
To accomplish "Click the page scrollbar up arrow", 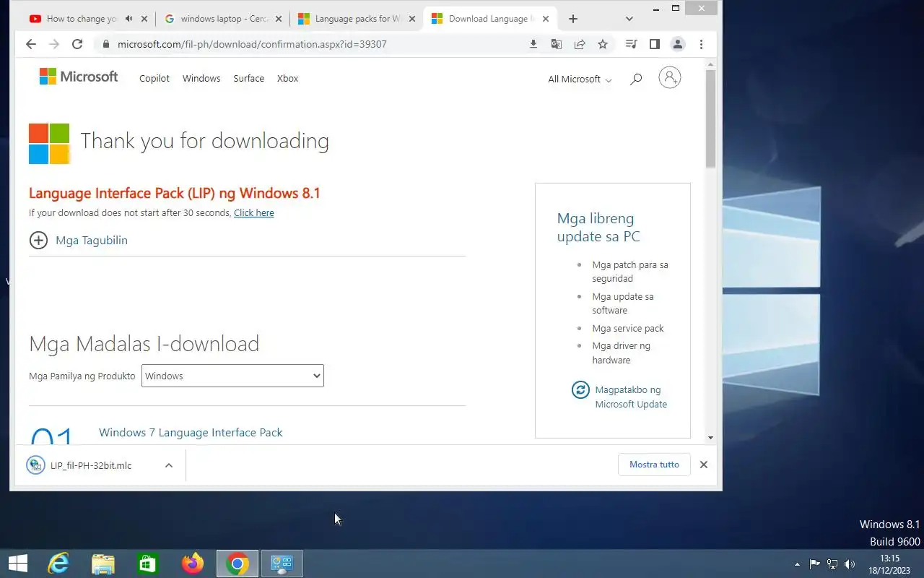I will 710,64.
